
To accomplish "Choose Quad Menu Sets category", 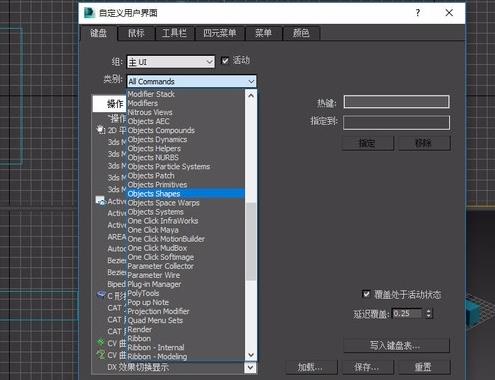I will (155, 320).
